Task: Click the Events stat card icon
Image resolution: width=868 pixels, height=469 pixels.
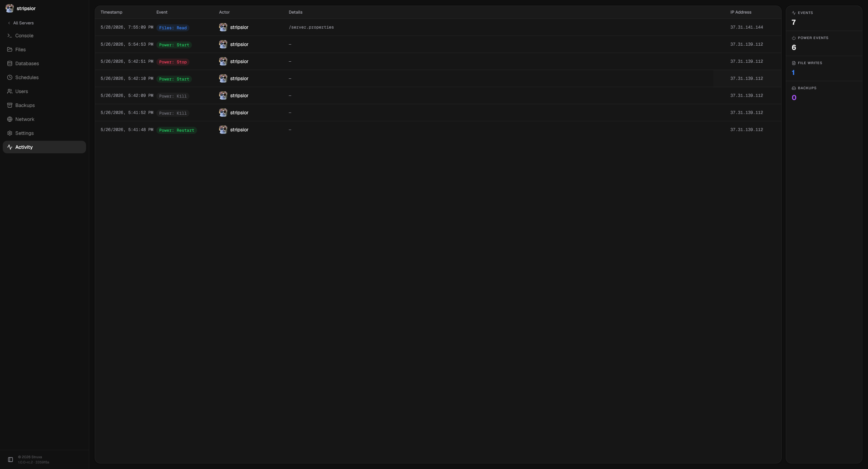Action: tap(794, 13)
